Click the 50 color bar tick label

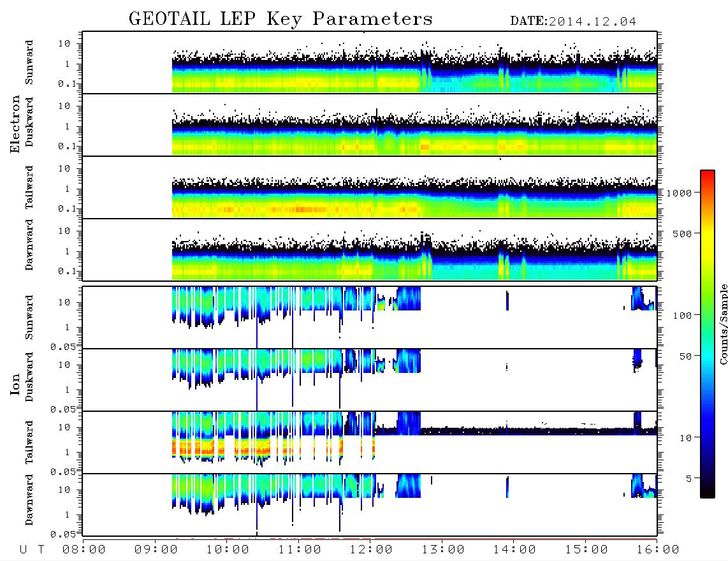click(x=685, y=356)
